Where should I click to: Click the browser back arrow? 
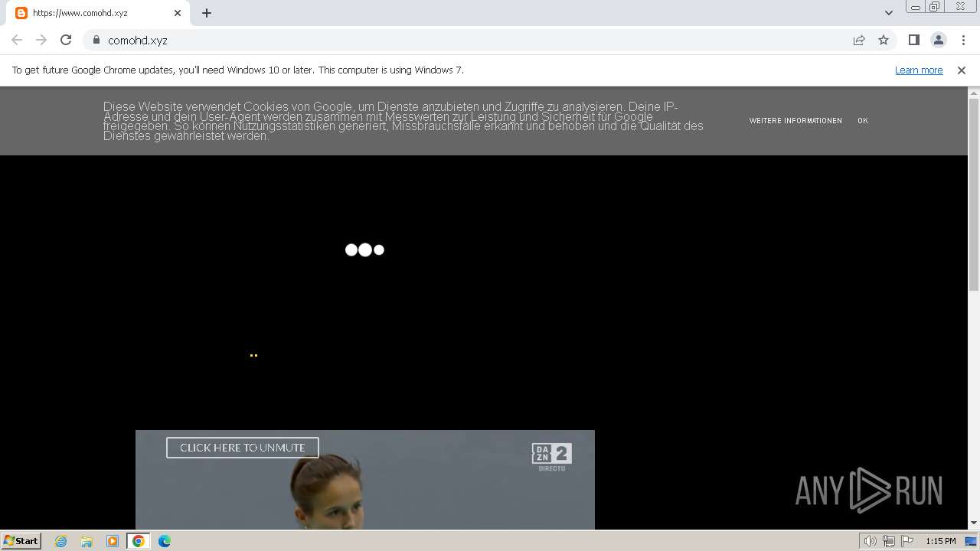click(17, 40)
